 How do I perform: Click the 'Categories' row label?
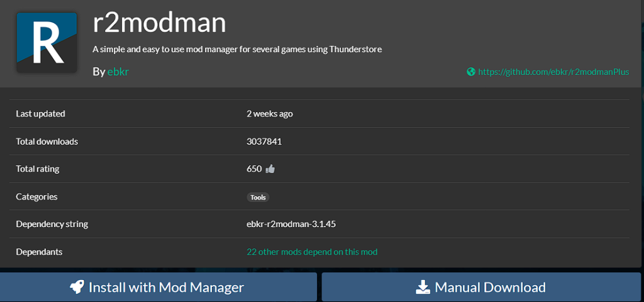pyautogui.click(x=36, y=197)
